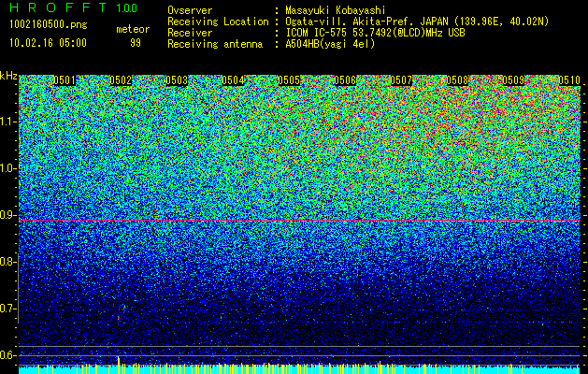Image resolution: width=588 pixels, height=374 pixels.
Task: Click the 0507 time marker label
Action: 401,80
